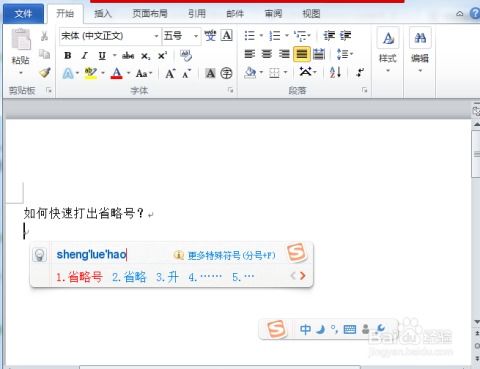This screenshot has width=480, height=369.
Task: Align text right
Action: click(284, 54)
